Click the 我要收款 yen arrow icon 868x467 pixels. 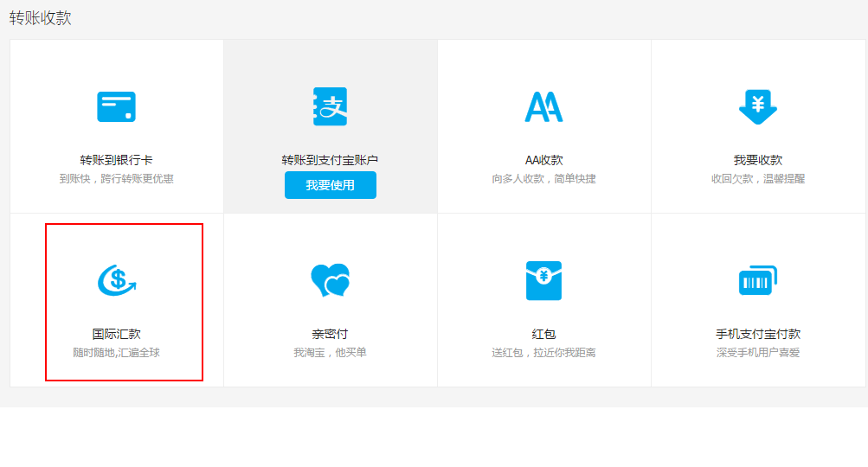pyautogui.click(x=758, y=106)
